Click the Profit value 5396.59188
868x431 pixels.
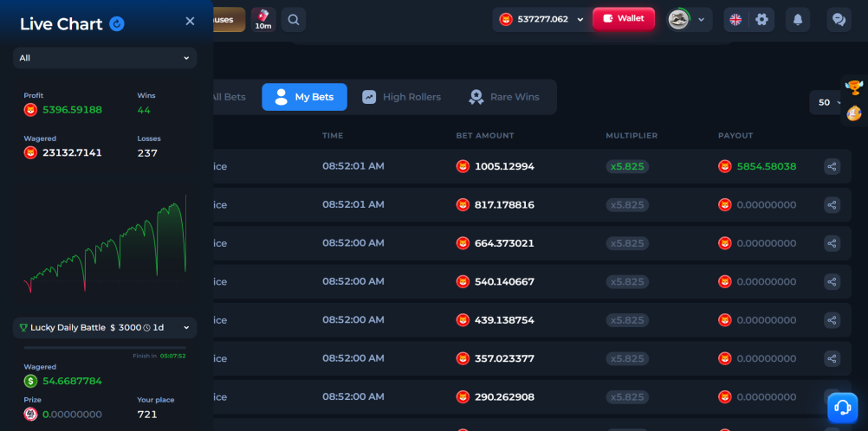click(72, 110)
